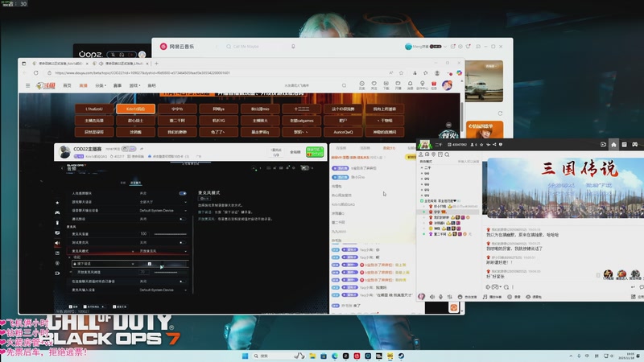644x362 pixels.
Task: Open the 按下说话 push-to-talk keybind row
Action: click(130, 264)
